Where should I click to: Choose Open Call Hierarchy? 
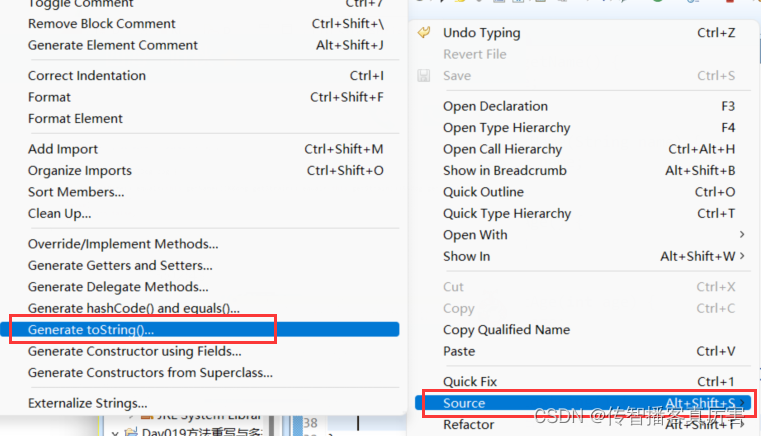pyautogui.click(x=583, y=149)
